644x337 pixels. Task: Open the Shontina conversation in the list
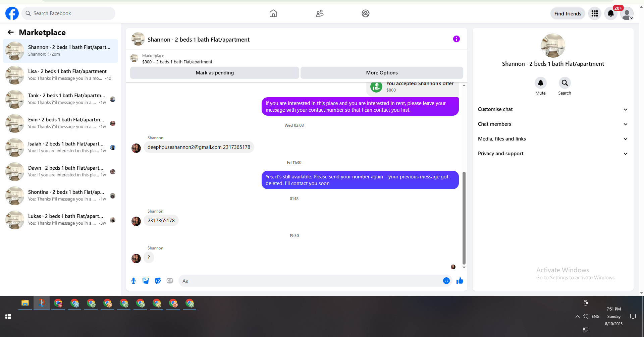click(x=60, y=196)
